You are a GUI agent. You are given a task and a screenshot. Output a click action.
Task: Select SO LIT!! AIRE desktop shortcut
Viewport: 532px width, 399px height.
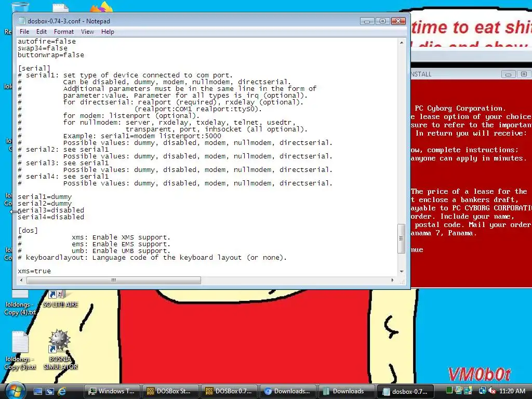point(60,299)
